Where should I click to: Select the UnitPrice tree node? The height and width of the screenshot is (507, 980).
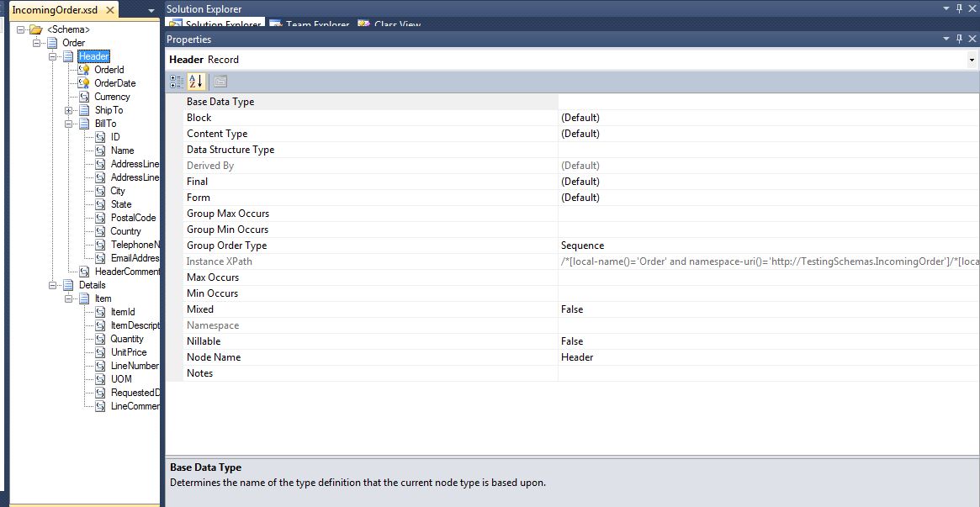(x=129, y=352)
